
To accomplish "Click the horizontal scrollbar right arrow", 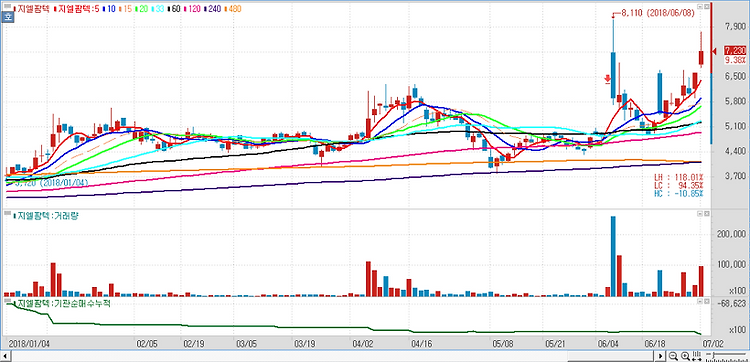I will click(661, 356).
